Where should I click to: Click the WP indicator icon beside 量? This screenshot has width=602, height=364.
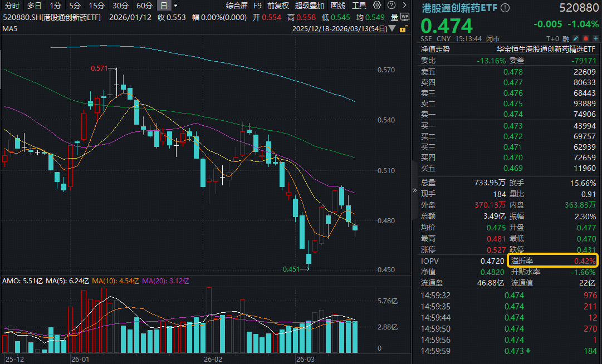click(x=405, y=17)
